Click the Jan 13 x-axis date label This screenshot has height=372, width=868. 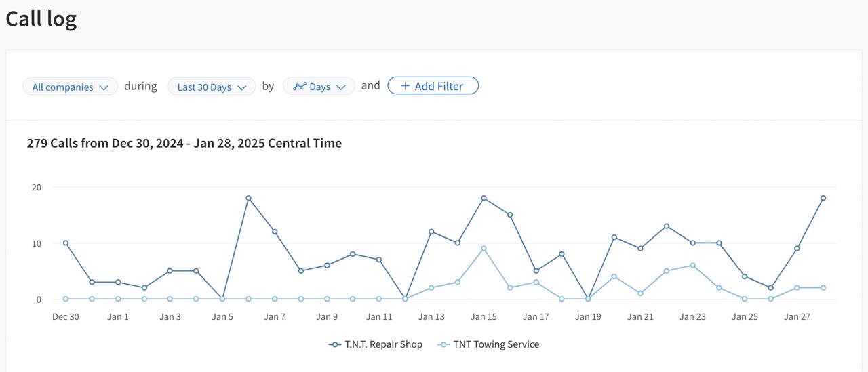[x=431, y=316]
